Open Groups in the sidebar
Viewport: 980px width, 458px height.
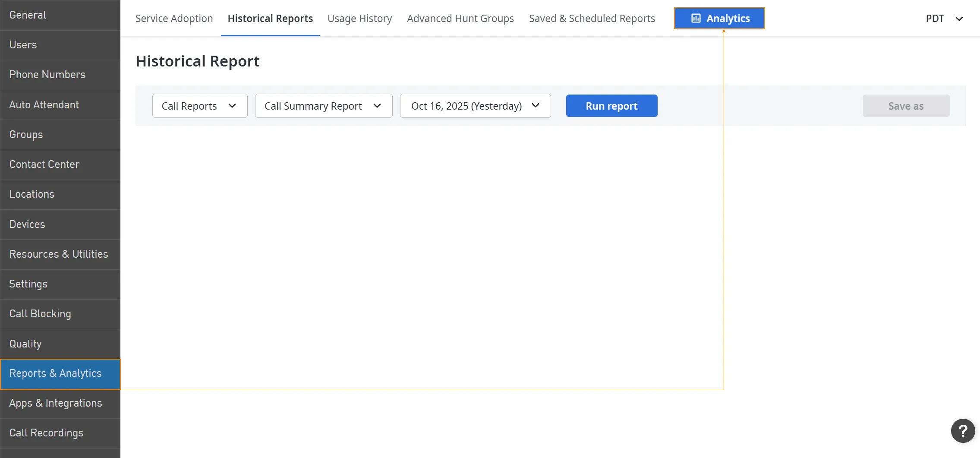click(60, 135)
